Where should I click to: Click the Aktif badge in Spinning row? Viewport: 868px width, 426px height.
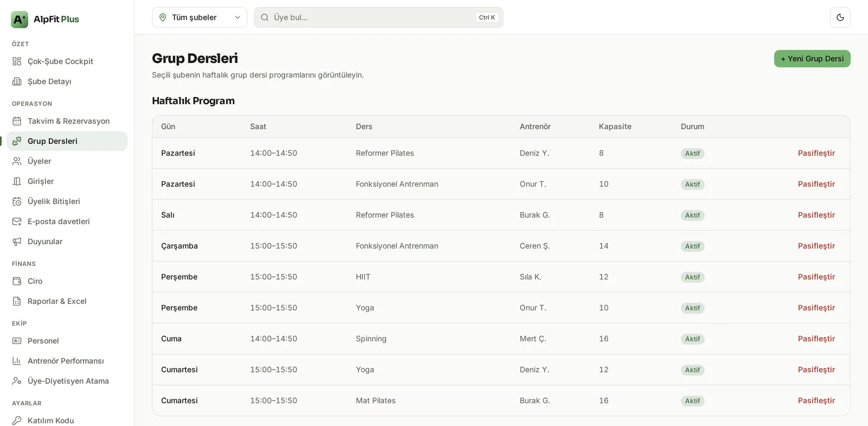(693, 339)
